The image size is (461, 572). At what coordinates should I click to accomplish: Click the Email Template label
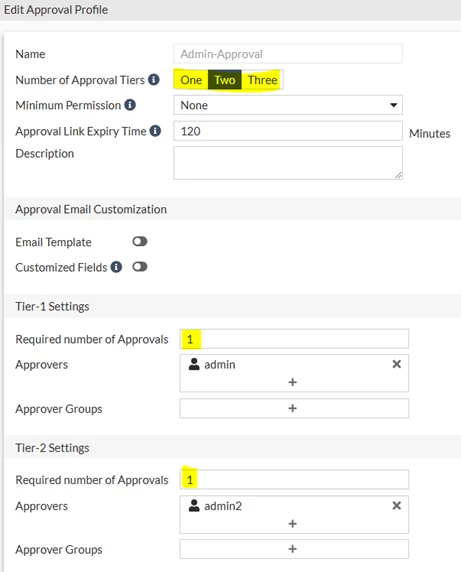click(53, 242)
